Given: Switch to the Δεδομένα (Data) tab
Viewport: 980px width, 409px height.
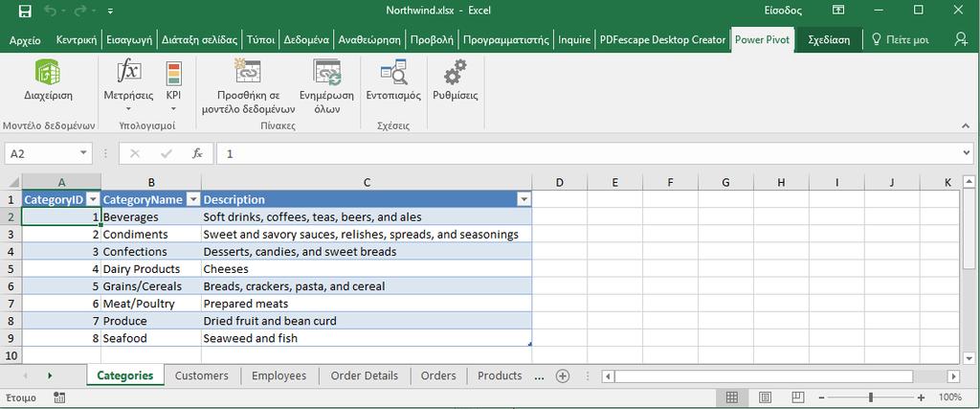Looking at the screenshot, I should click(306, 39).
